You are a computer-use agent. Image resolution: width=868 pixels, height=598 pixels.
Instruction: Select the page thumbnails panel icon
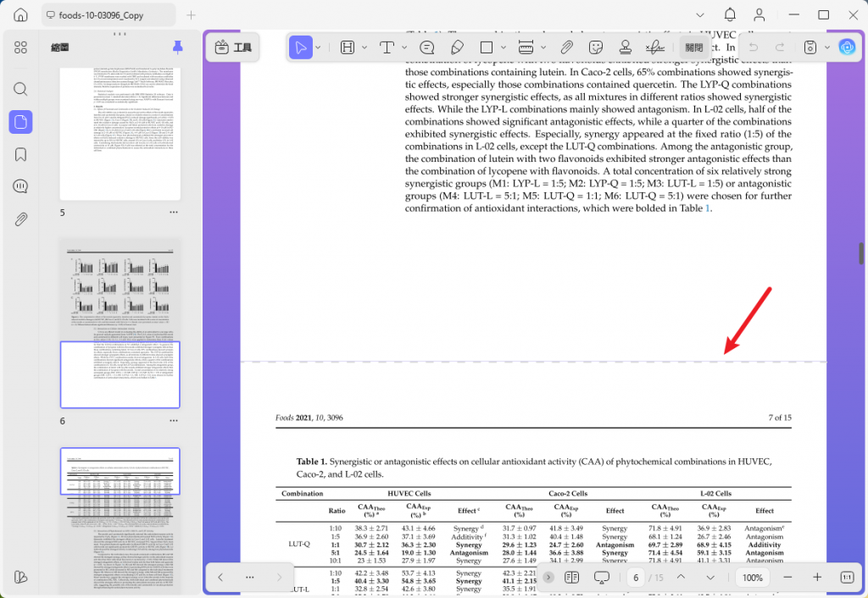click(x=20, y=122)
